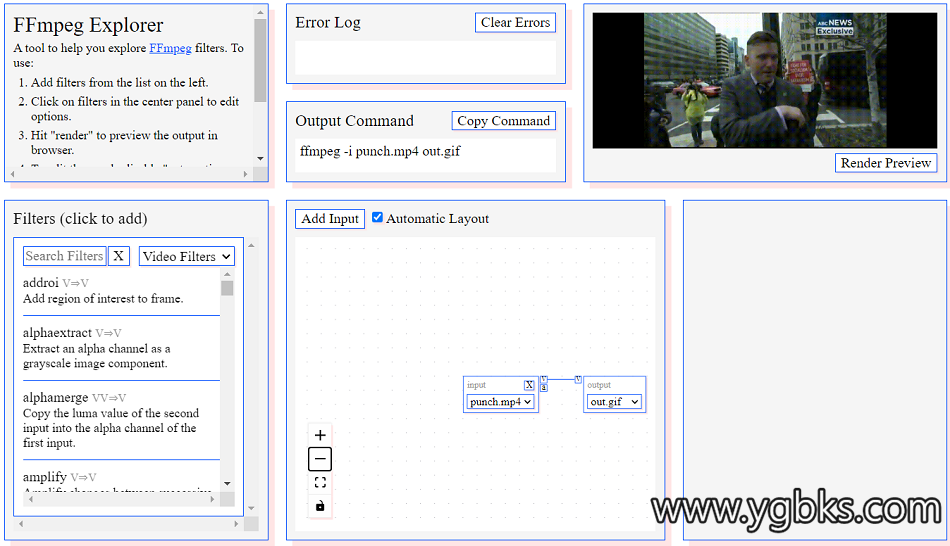Open the punch.mp4 input file dropdown
This screenshot has width=950, height=546.
tap(500, 402)
